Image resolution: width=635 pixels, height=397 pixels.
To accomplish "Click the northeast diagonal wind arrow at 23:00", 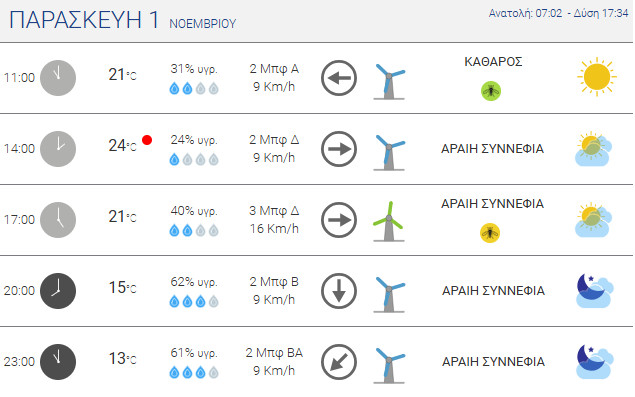I will click(x=339, y=362).
